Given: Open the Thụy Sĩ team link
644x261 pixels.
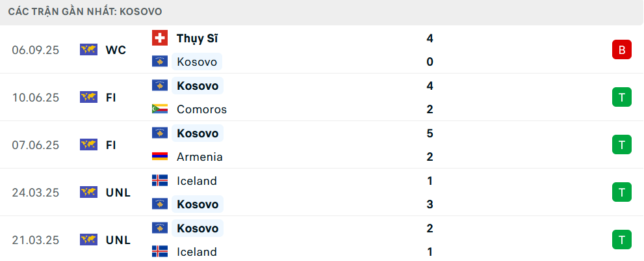Looking at the screenshot, I should click(197, 38).
